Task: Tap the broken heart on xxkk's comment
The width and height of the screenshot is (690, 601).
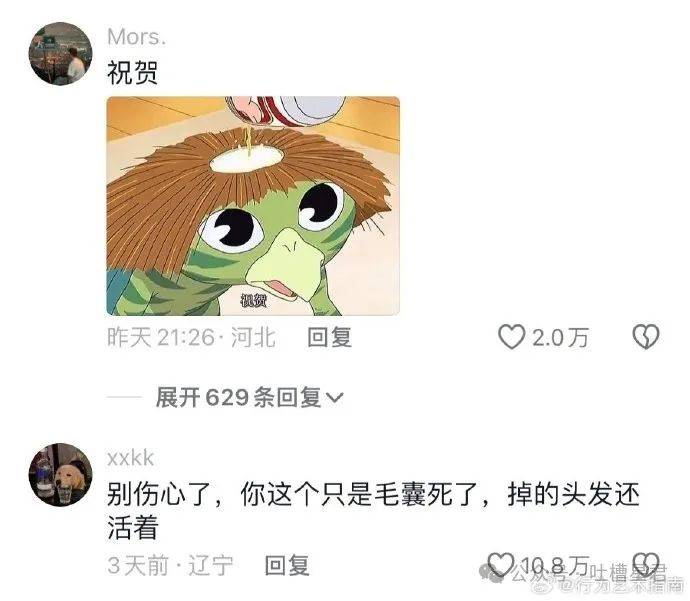Action: pos(646,564)
